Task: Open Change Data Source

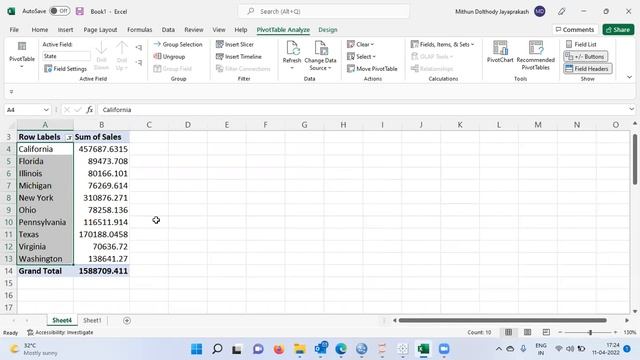Action: (x=320, y=56)
